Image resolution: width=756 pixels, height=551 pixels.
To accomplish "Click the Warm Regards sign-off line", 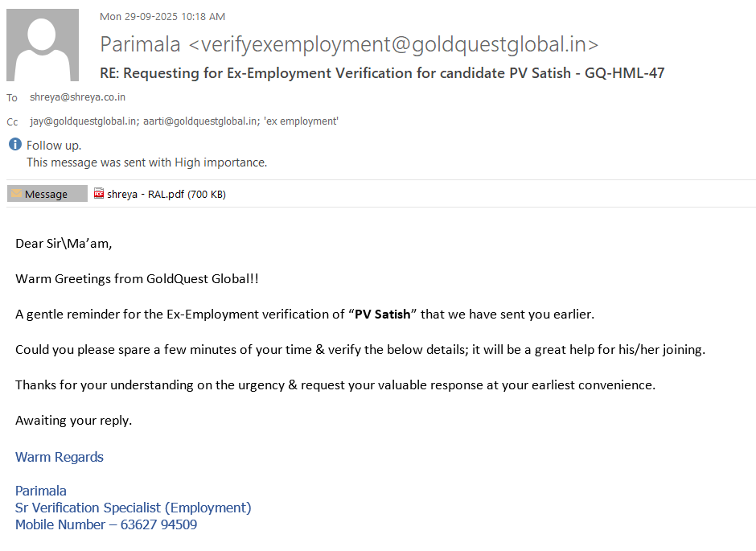I will pyautogui.click(x=60, y=457).
